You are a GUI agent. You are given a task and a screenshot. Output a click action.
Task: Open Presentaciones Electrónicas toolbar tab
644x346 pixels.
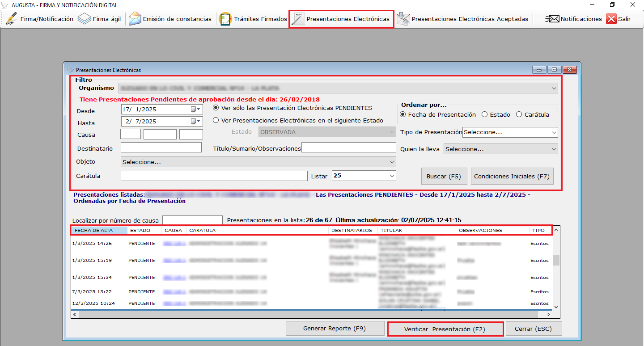point(341,19)
